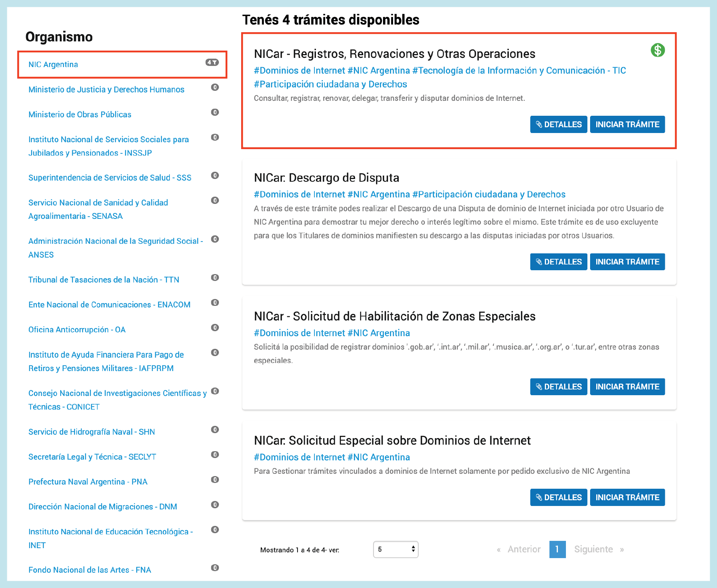This screenshot has height=588, width=717.
Task: Click the Anterior pagination link
Action: (x=524, y=549)
